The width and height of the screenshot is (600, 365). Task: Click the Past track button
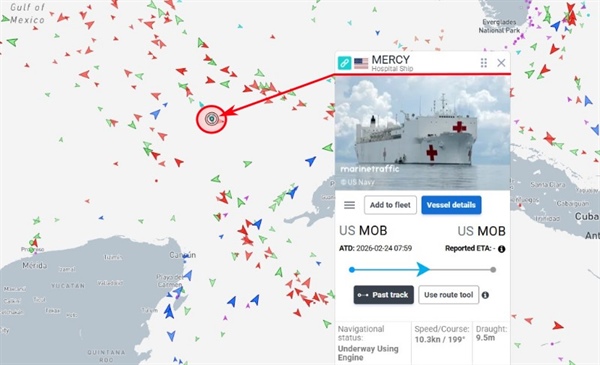[383, 295]
